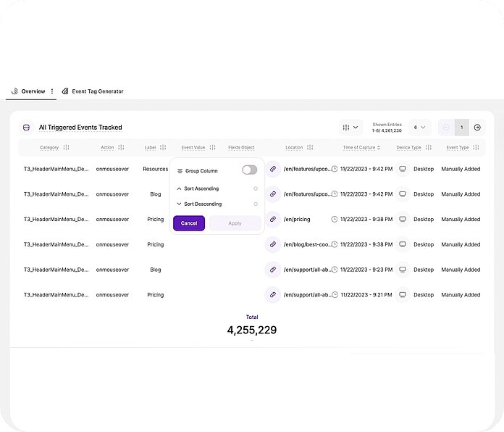
Task: Switch to the Event Tag Generator tab
Action: point(97,91)
